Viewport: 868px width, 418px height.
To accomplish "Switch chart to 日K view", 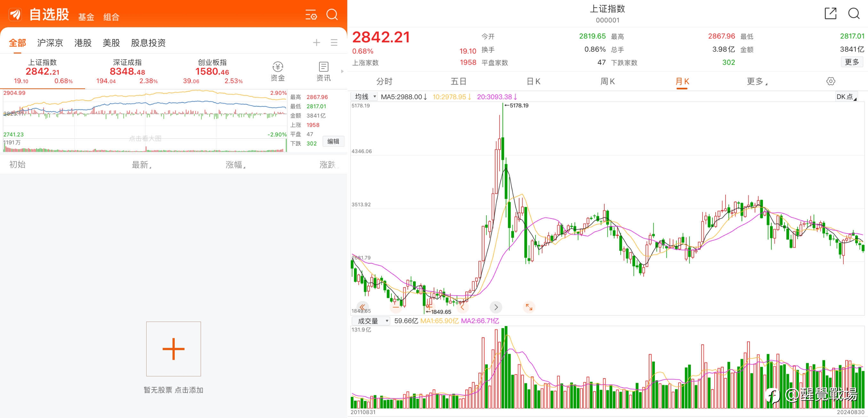I will coord(534,81).
